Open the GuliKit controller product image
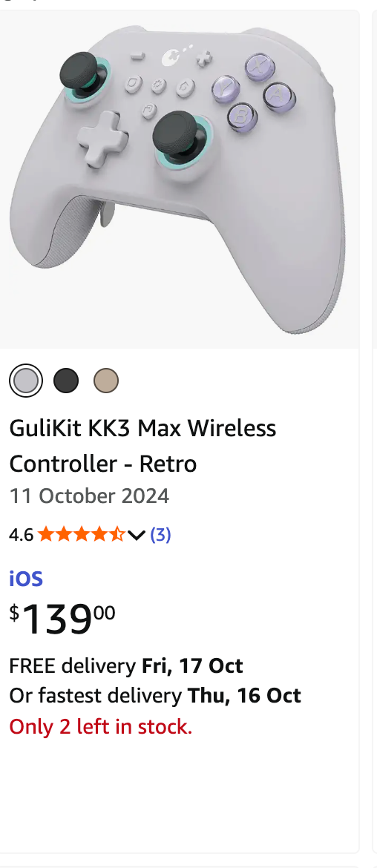Viewport: 377px width, 868px height. [x=180, y=180]
